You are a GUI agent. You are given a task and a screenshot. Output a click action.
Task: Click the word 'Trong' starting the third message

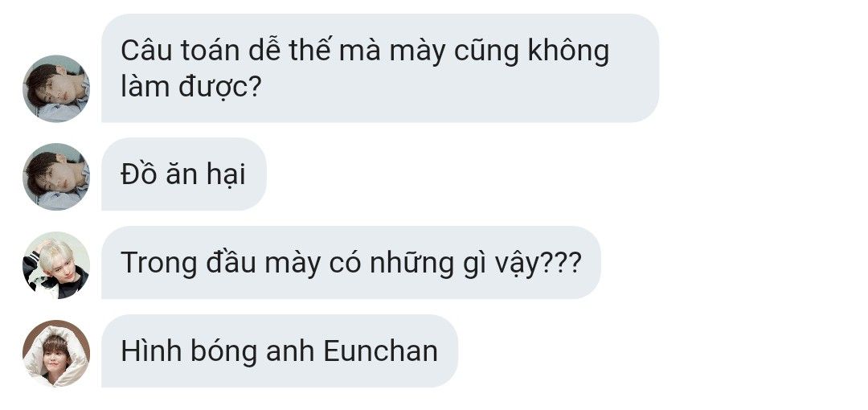pyautogui.click(x=159, y=263)
